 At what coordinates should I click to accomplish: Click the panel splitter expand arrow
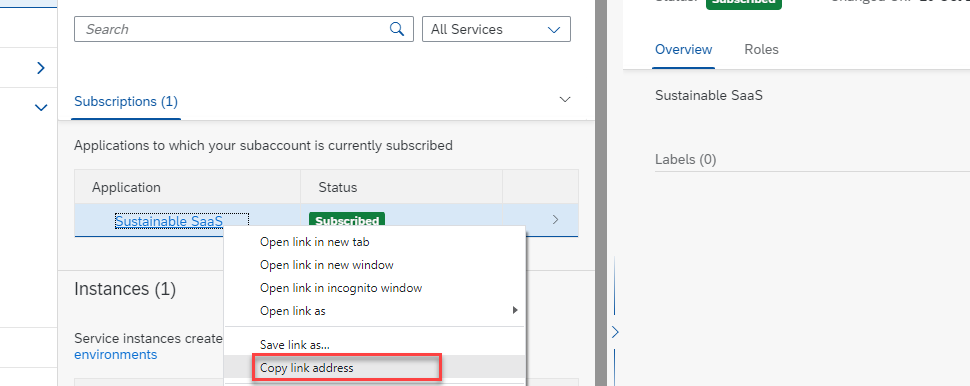click(x=615, y=332)
